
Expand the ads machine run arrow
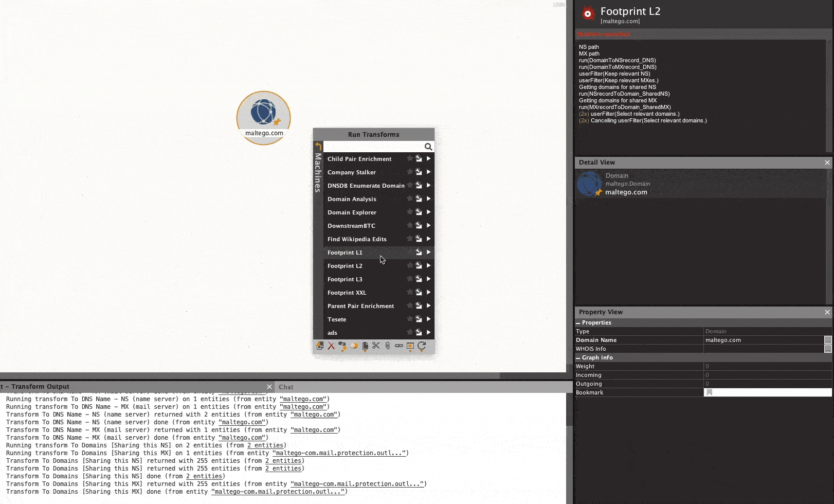[x=428, y=333]
